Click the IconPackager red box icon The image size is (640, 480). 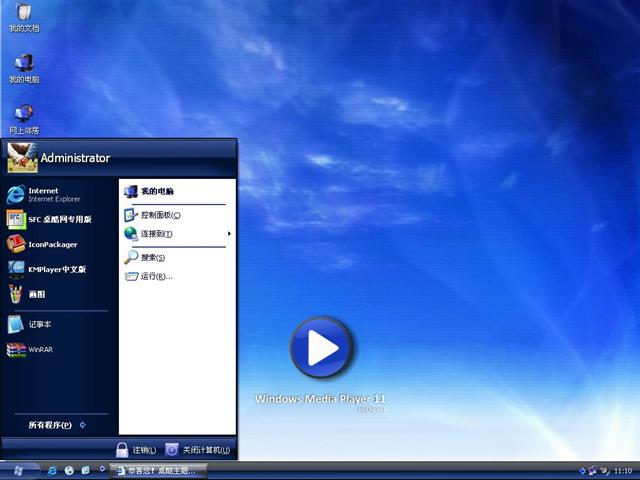coord(16,244)
